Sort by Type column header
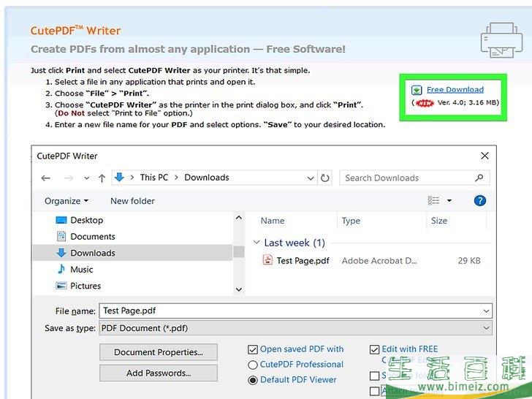Screen dimensions: 532x399 [351, 221]
